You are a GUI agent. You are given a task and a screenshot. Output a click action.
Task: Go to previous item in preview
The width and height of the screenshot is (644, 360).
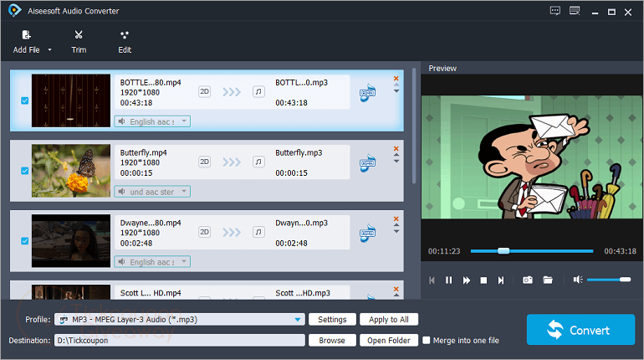click(432, 280)
